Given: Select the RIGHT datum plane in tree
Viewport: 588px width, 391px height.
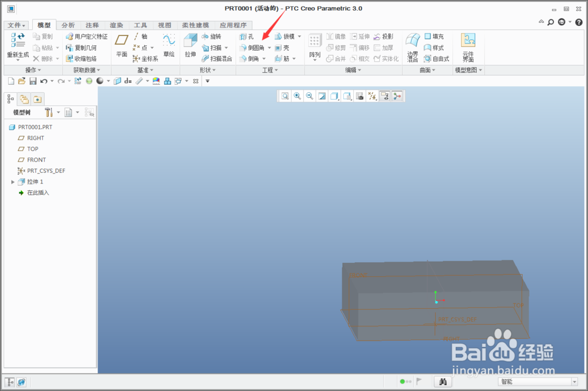Looking at the screenshot, I should [32, 138].
